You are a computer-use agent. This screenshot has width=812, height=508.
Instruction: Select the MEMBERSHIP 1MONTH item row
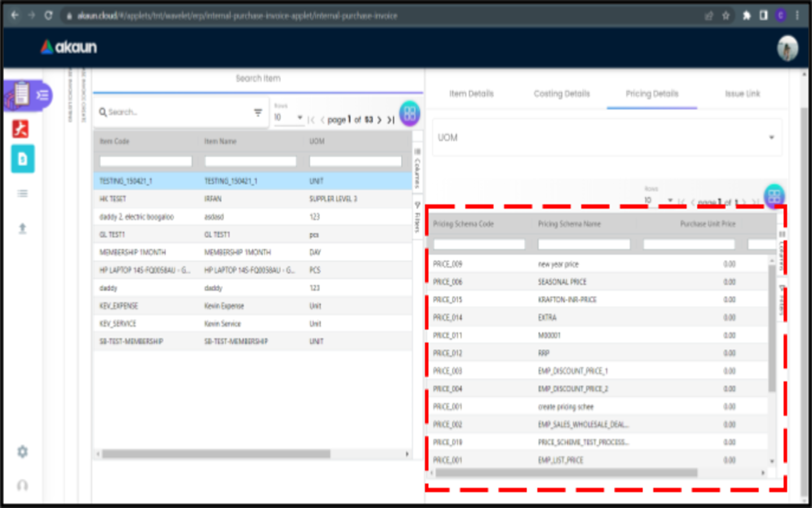point(253,252)
